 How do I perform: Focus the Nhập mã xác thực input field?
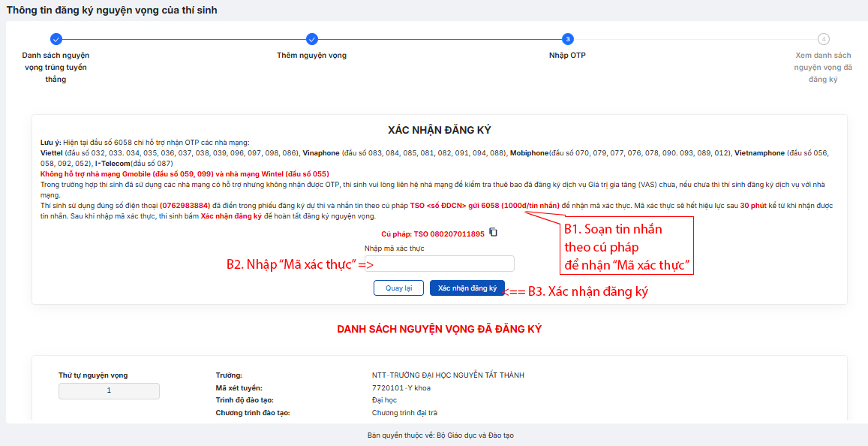tap(440, 264)
